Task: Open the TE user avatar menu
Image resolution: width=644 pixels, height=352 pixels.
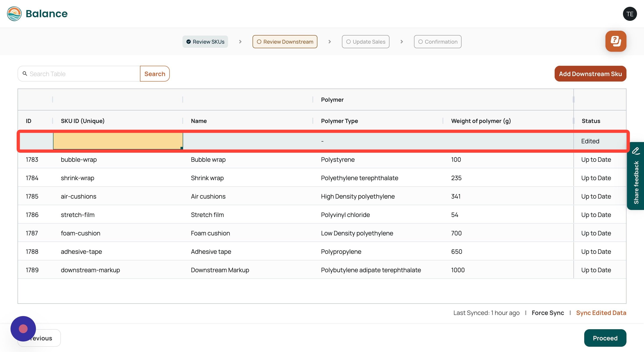Action: point(630,14)
